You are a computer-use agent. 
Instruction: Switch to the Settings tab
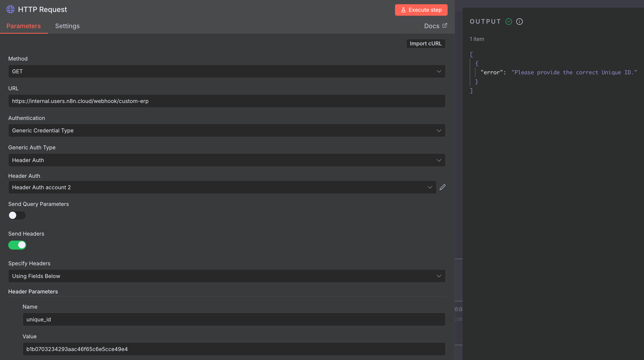(67, 26)
